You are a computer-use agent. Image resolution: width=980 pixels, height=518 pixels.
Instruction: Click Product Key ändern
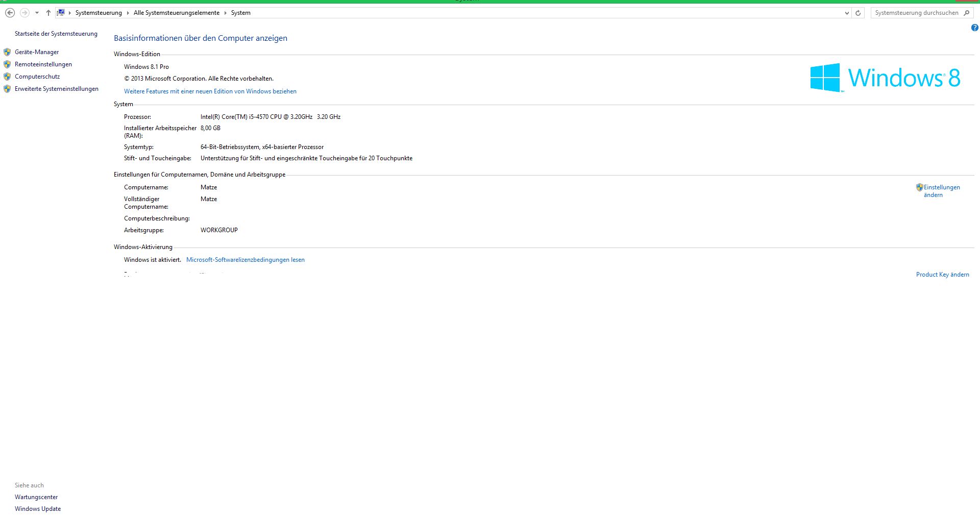click(942, 275)
